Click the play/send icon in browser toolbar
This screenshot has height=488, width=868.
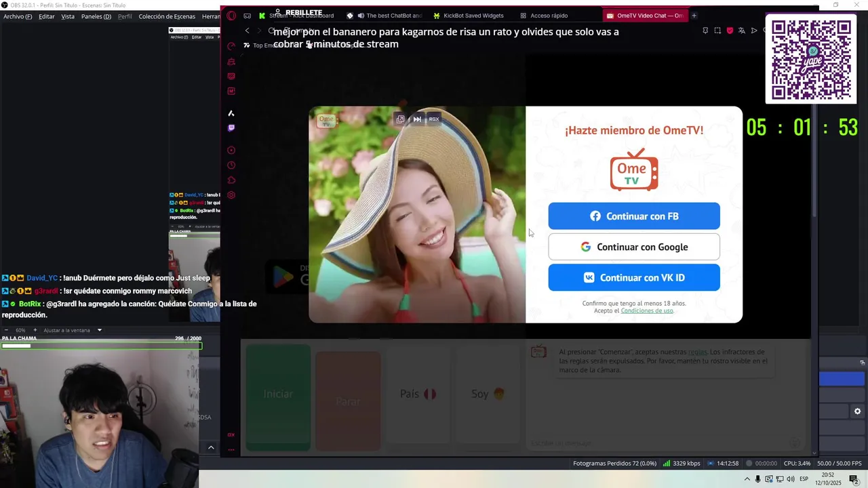tap(754, 30)
